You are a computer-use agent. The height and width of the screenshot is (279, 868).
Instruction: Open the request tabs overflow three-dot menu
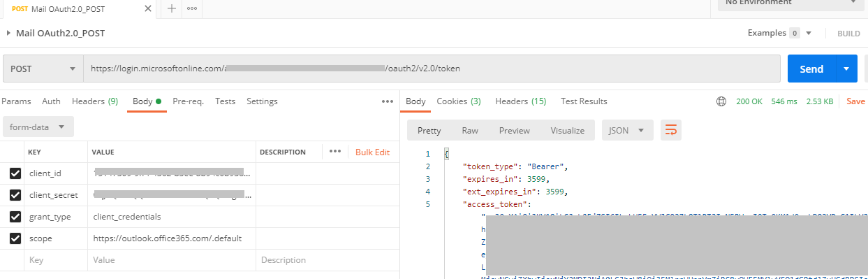tap(388, 101)
